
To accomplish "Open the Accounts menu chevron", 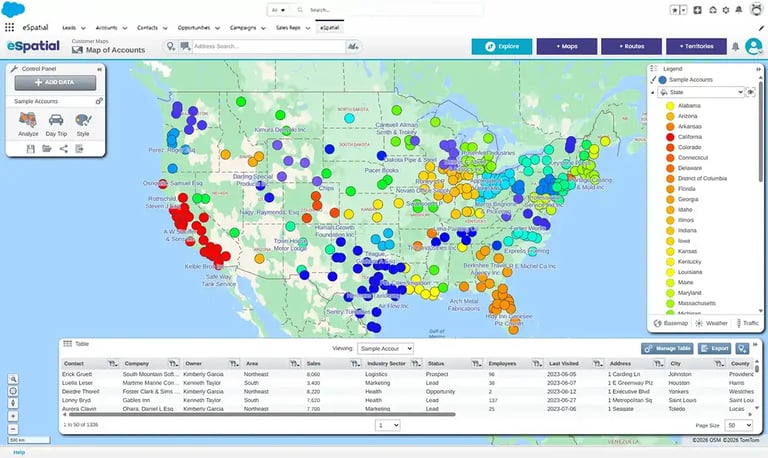I will [125, 28].
